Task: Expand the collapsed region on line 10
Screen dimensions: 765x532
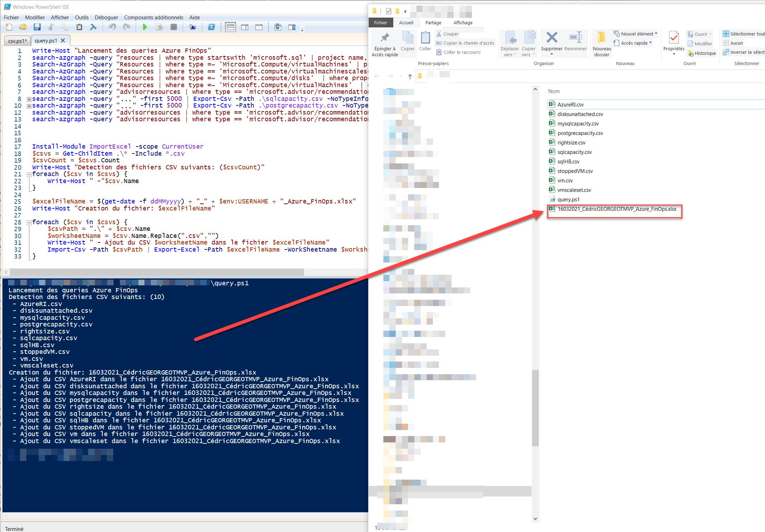Action: pos(29,106)
